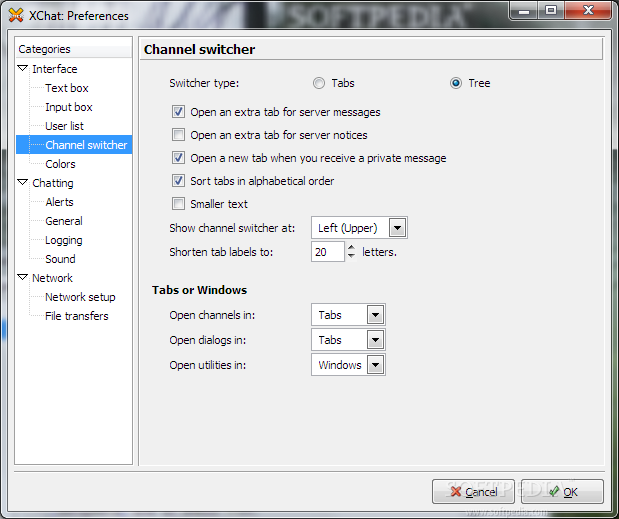Screen dimensions: 619x519
Task: Select Colors in categories
Action: click(60, 164)
